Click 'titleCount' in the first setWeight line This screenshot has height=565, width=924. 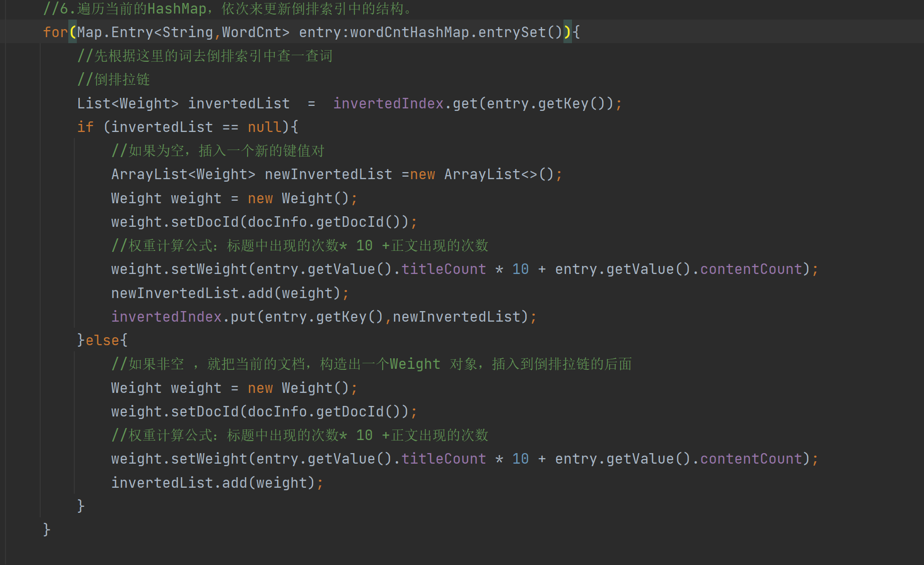[x=443, y=269]
